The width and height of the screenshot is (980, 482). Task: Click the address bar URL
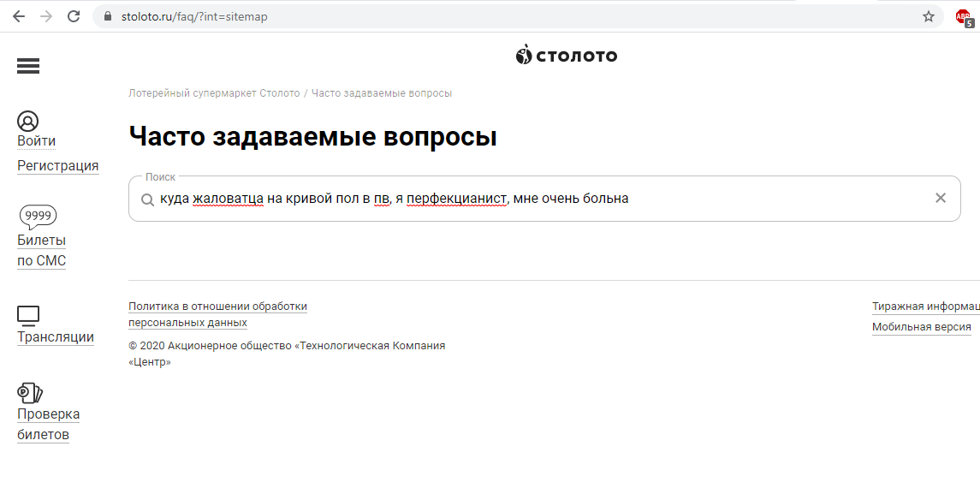click(x=194, y=17)
